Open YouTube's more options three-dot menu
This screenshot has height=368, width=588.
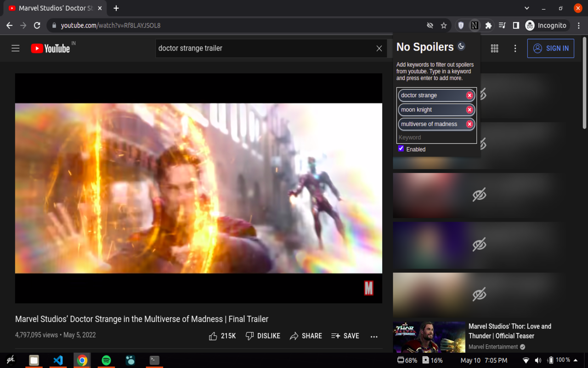coord(374,336)
